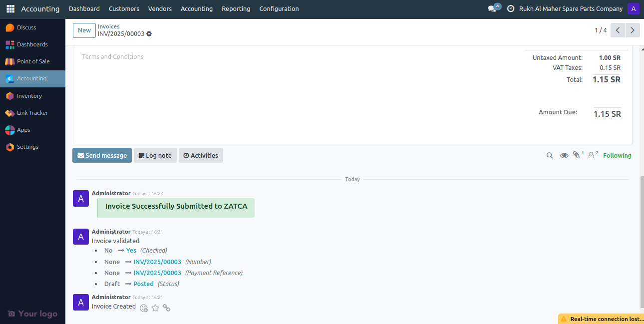Toggle the eye icon in the chatter
The width and height of the screenshot is (644, 324).
(x=564, y=155)
